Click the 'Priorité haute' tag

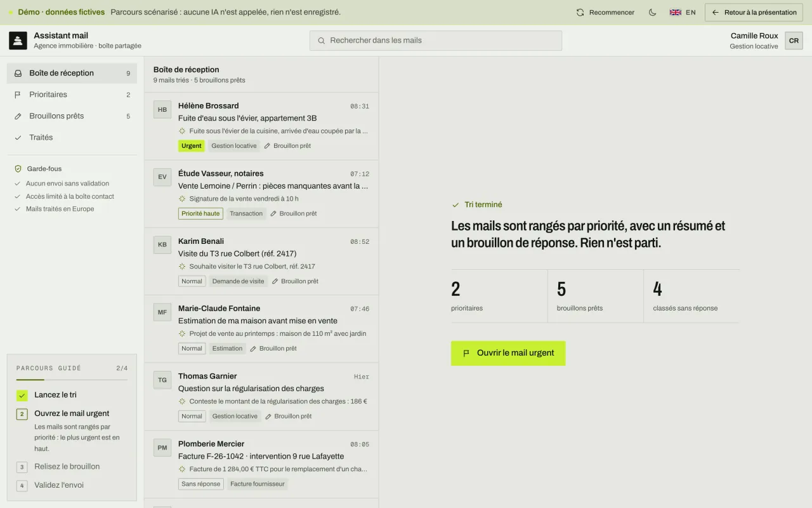[x=200, y=214]
